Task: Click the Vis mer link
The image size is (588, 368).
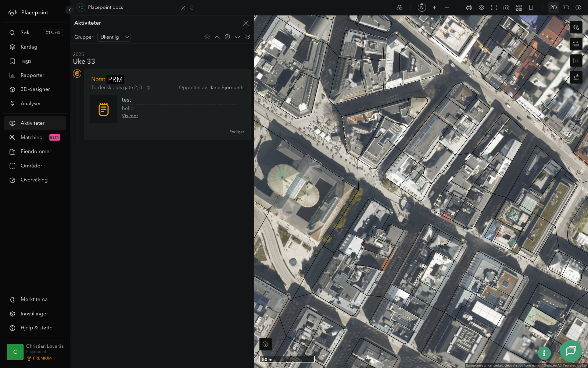Action: coord(130,116)
